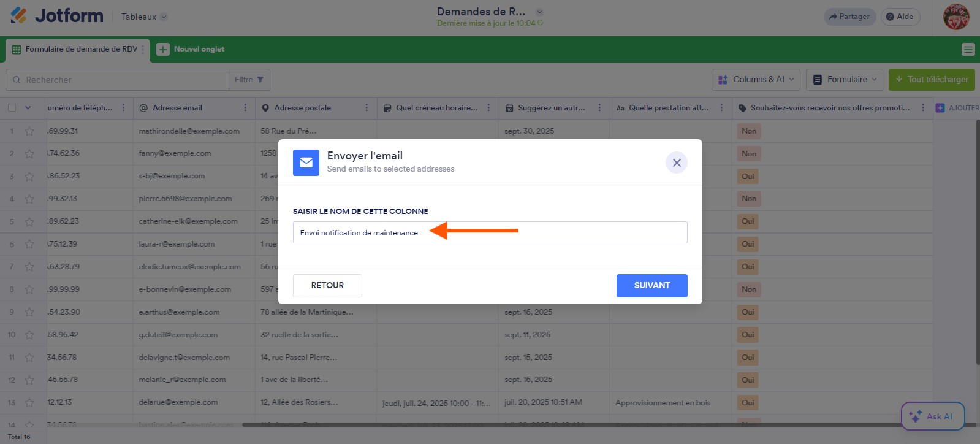Open the Adresse email column options menu

coord(245,108)
